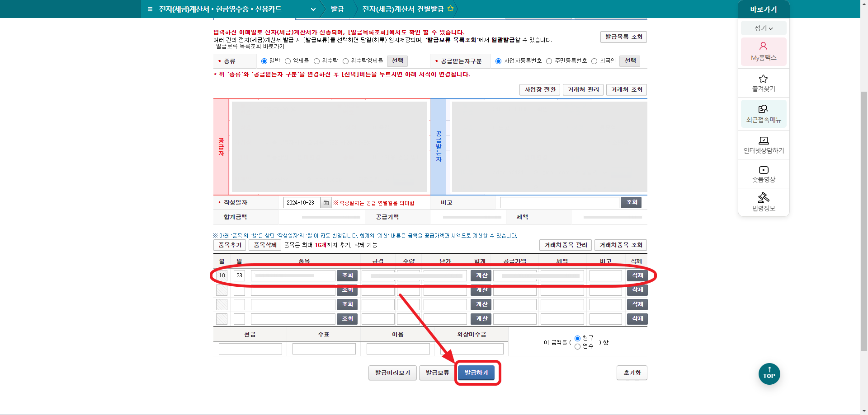868x415 pixels.
Task: Focus first row 비고 field
Action: (605, 275)
